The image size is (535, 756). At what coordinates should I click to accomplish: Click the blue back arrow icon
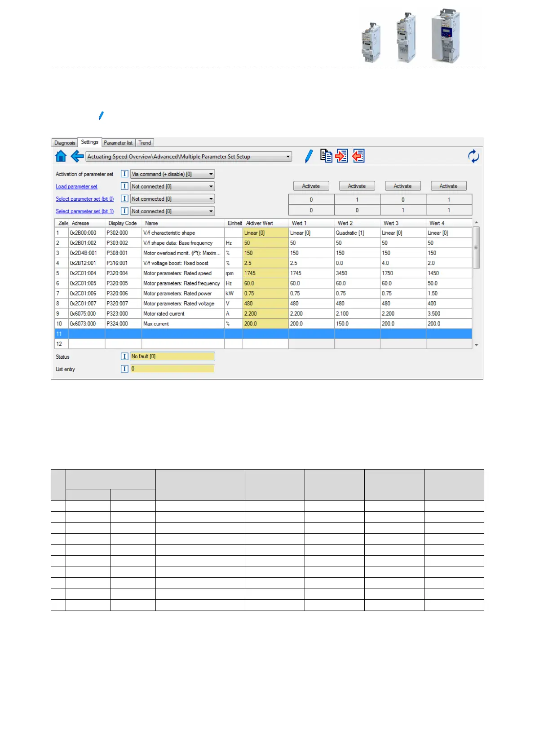coord(77,156)
